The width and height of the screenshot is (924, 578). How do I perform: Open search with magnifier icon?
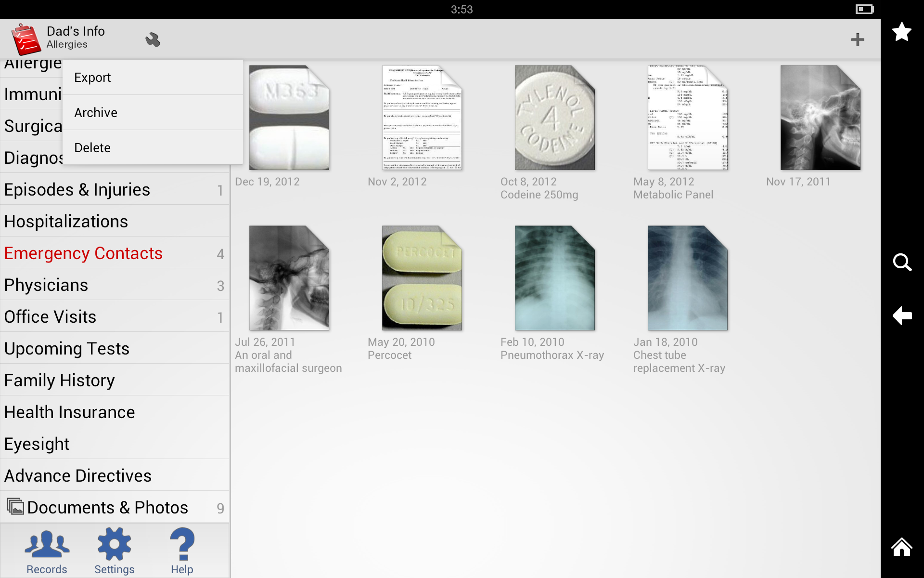[x=901, y=263]
